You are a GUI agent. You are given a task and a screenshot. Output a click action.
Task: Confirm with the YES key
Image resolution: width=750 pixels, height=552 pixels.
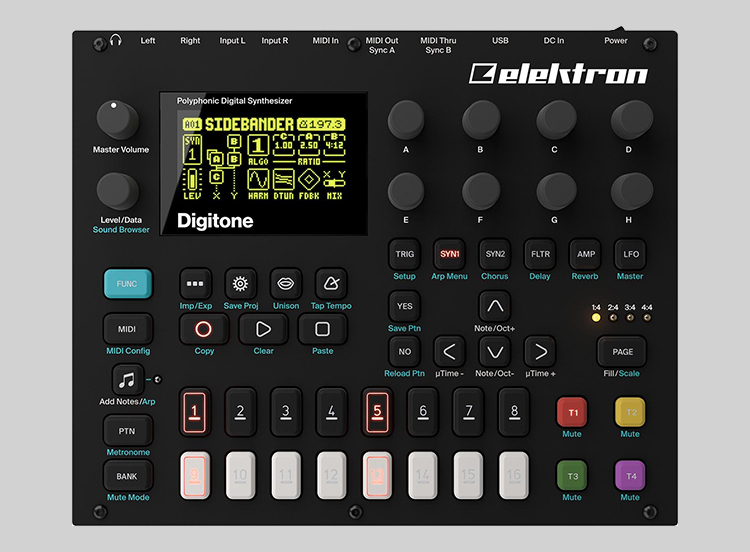[x=404, y=306]
